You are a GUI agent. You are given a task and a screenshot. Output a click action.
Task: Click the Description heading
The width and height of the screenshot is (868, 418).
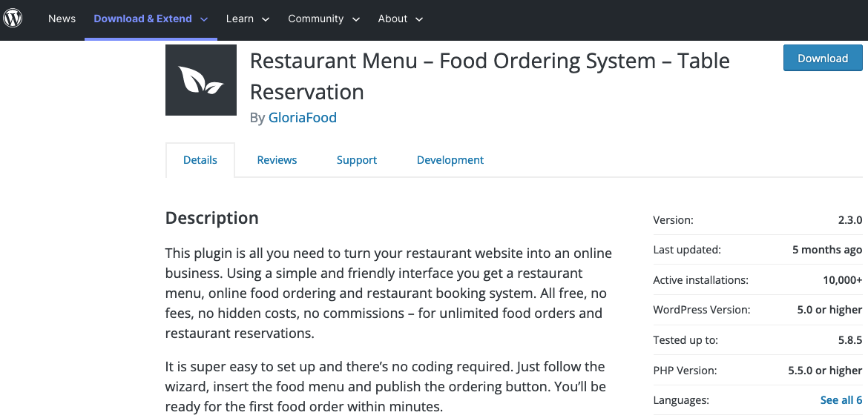tap(212, 218)
